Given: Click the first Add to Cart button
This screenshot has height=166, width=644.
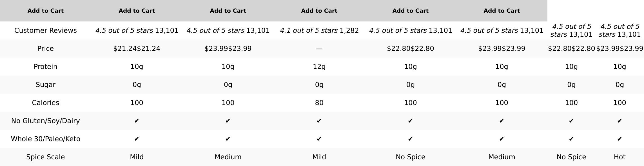Looking at the screenshot, I should point(45,11).
